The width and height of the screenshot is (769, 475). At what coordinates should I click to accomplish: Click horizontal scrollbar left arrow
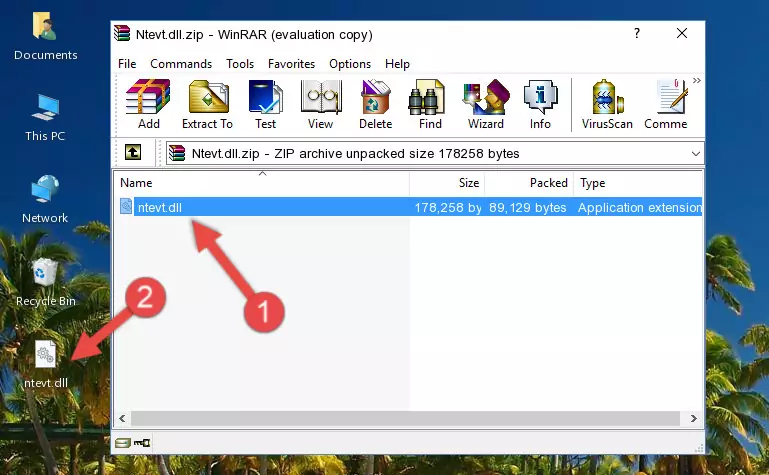122,419
